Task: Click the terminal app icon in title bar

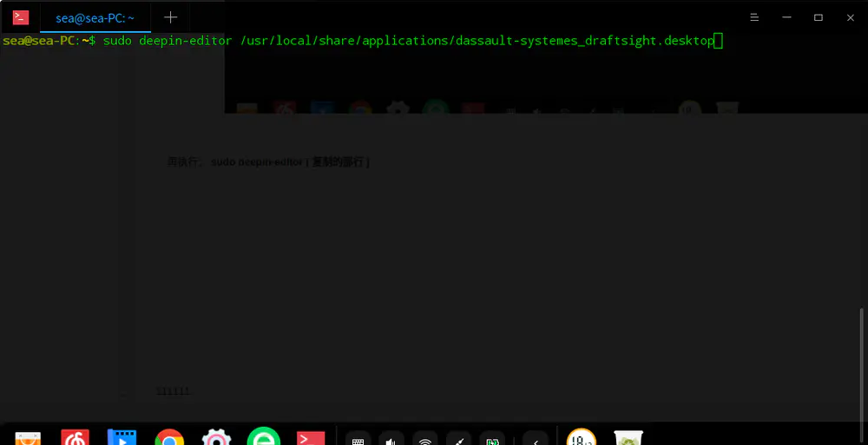Action: [21, 17]
